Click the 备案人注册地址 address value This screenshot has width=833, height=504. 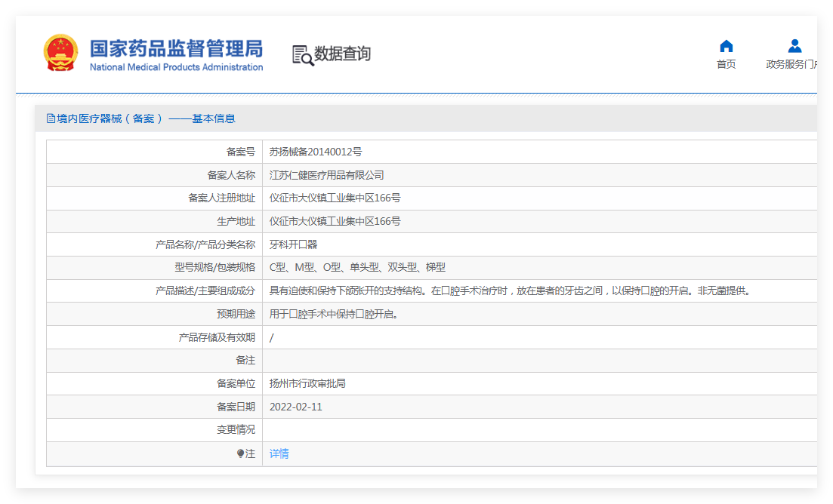point(335,198)
